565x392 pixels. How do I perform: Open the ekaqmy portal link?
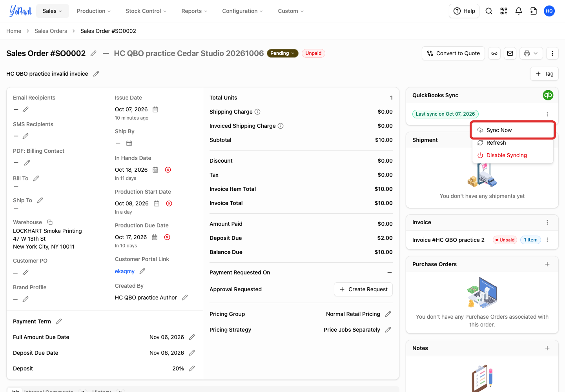125,271
